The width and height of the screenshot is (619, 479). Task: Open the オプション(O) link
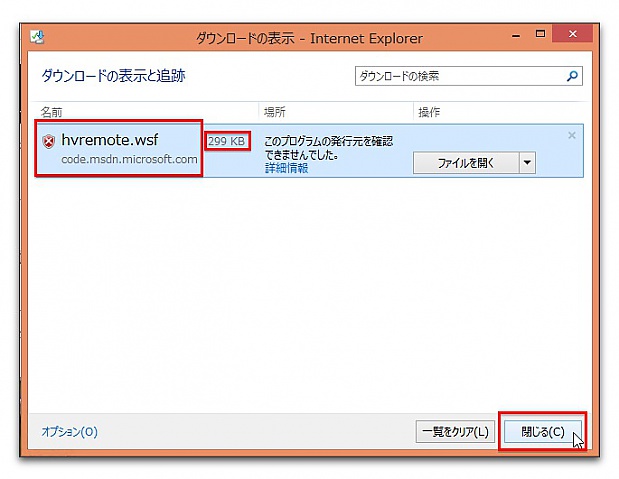click(x=69, y=431)
